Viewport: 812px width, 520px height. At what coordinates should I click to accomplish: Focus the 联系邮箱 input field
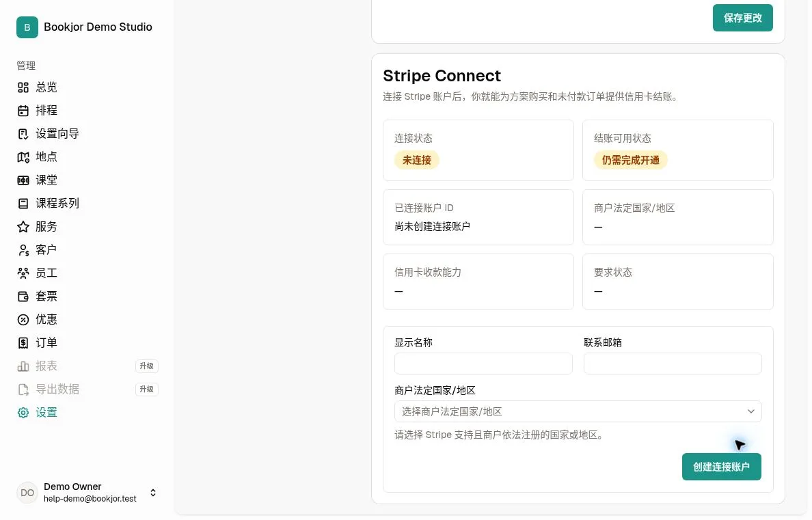tap(673, 364)
